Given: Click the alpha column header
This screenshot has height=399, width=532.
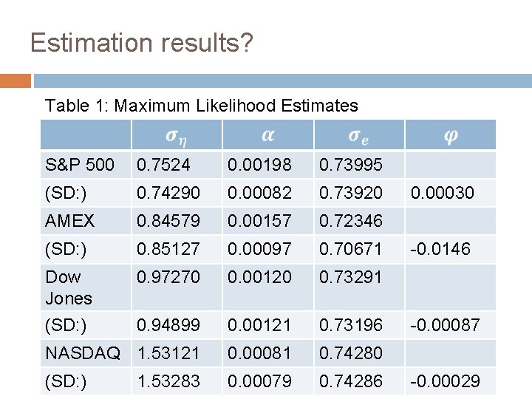Looking at the screenshot, I should (x=268, y=134).
